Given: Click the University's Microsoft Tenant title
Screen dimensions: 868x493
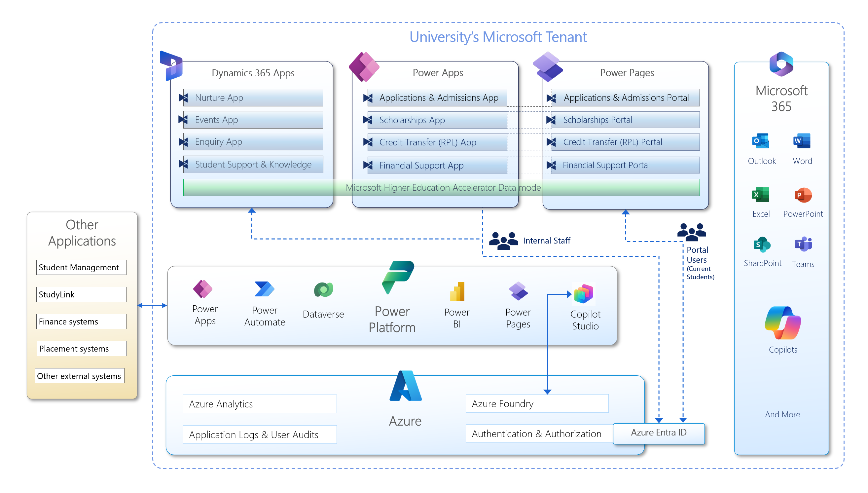Looking at the screenshot, I should click(x=498, y=37).
